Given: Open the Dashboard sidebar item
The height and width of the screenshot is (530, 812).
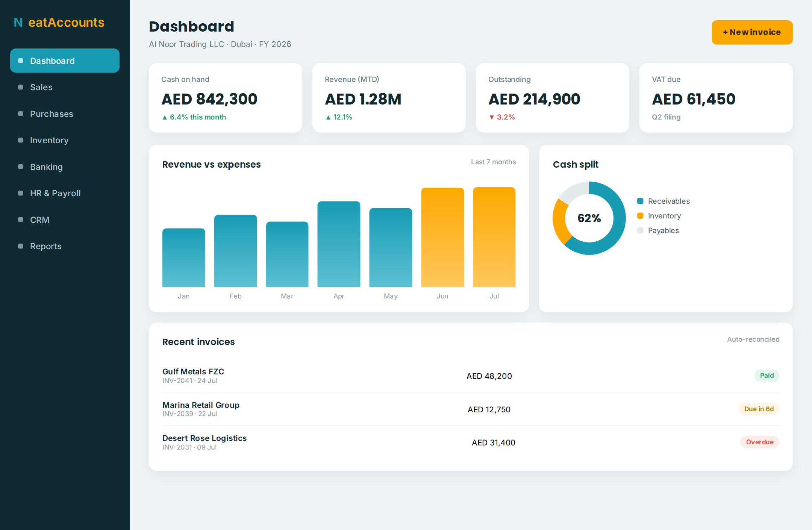Looking at the screenshot, I should (x=65, y=61).
